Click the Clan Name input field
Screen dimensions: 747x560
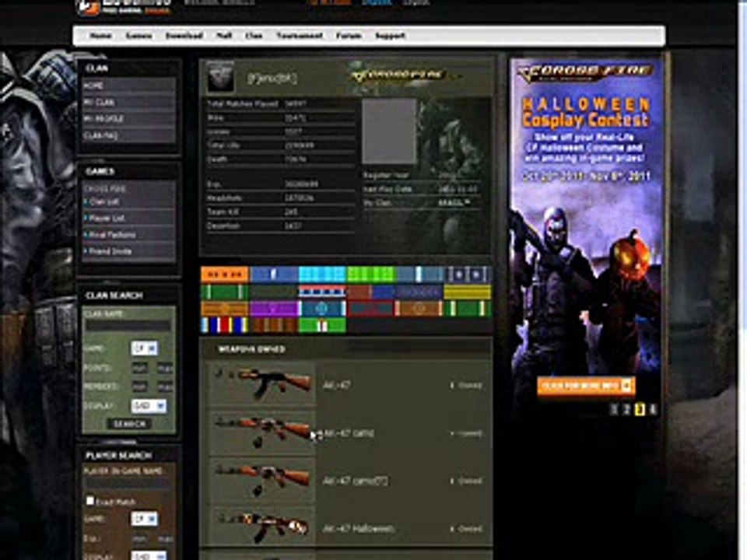click(x=128, y=326)
